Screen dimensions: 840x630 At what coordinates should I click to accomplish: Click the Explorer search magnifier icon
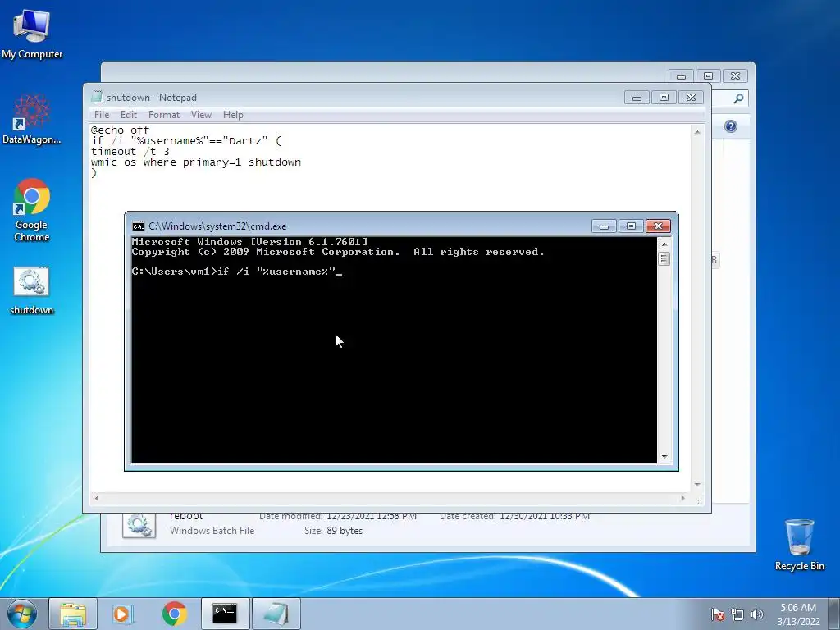click(x=738, y=98)
